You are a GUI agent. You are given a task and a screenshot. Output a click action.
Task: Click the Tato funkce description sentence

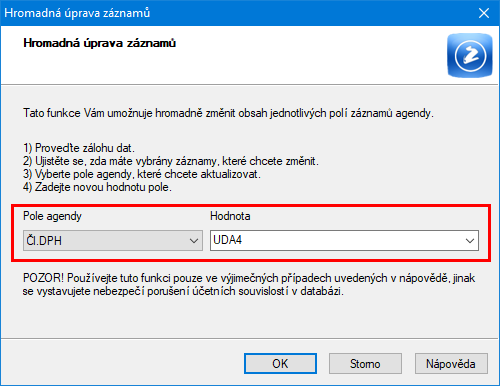click(x=228, y=113)
